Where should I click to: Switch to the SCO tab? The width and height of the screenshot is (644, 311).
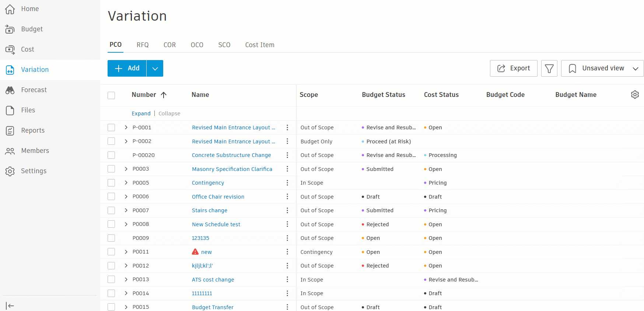coord(224,45)
